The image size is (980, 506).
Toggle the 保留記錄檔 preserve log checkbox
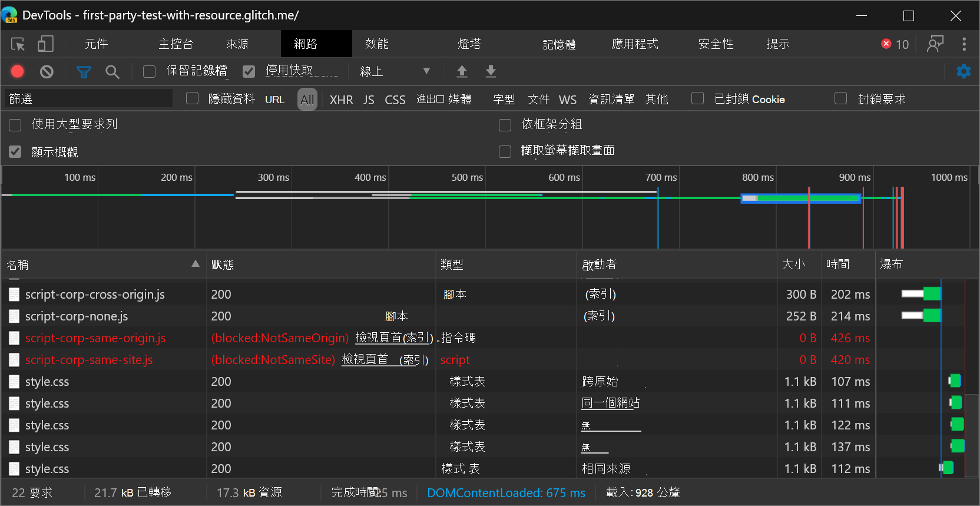(x=150, y=71)
